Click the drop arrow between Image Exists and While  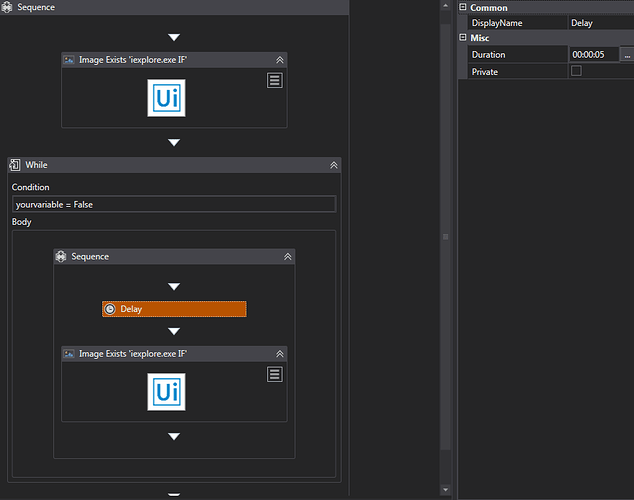[174, 142]
